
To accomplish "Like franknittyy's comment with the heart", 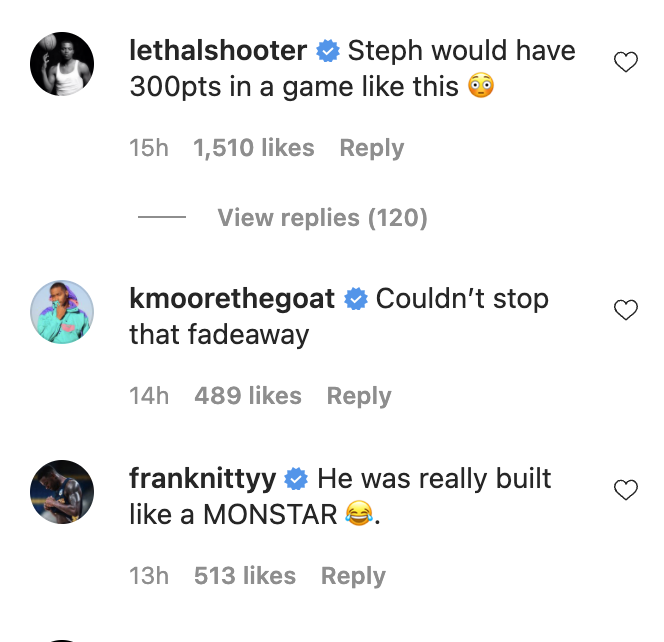I will point(625,490).
